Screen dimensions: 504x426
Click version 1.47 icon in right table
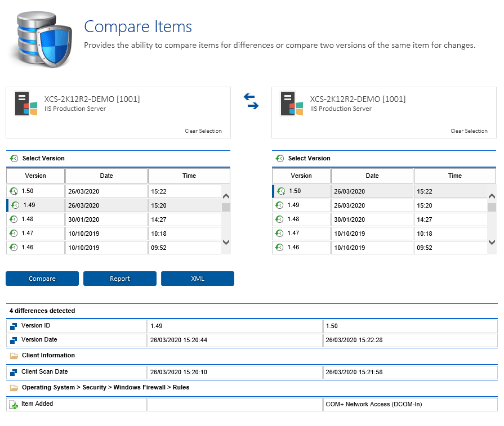[279, 234]
